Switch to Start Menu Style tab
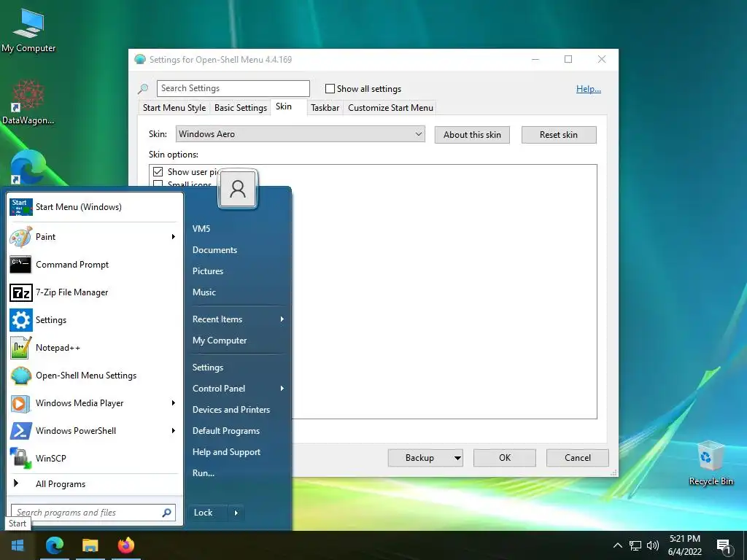Viewport: 747px width, 560px height. (174, 108)
